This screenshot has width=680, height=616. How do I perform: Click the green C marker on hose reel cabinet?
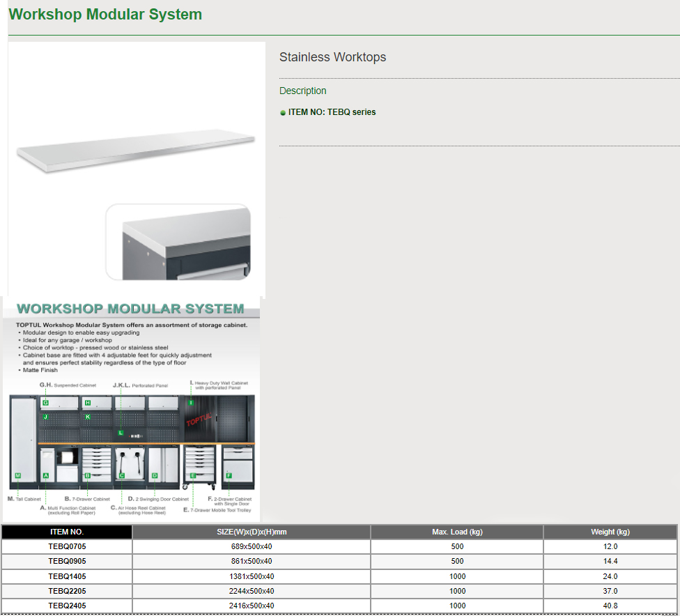(x=122, y=476)
